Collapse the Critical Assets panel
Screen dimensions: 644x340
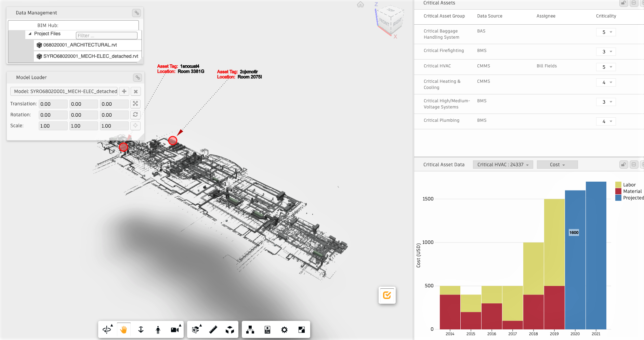[634, 3]
